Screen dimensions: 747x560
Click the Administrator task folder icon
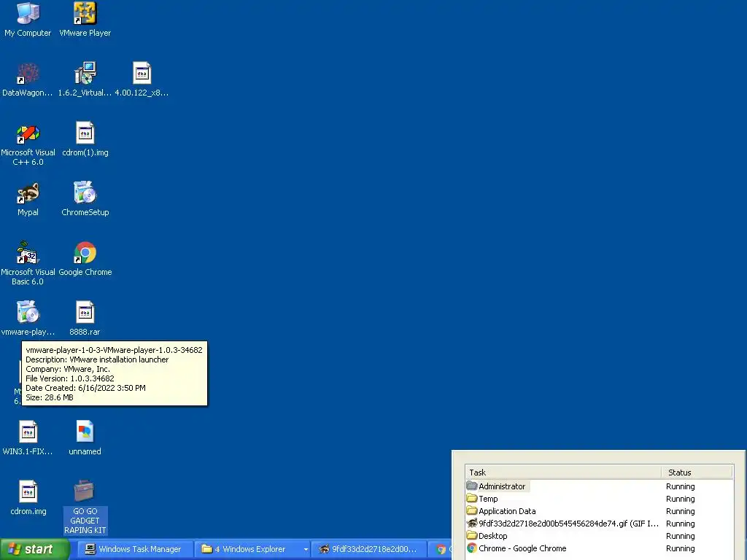pos(472,486)
